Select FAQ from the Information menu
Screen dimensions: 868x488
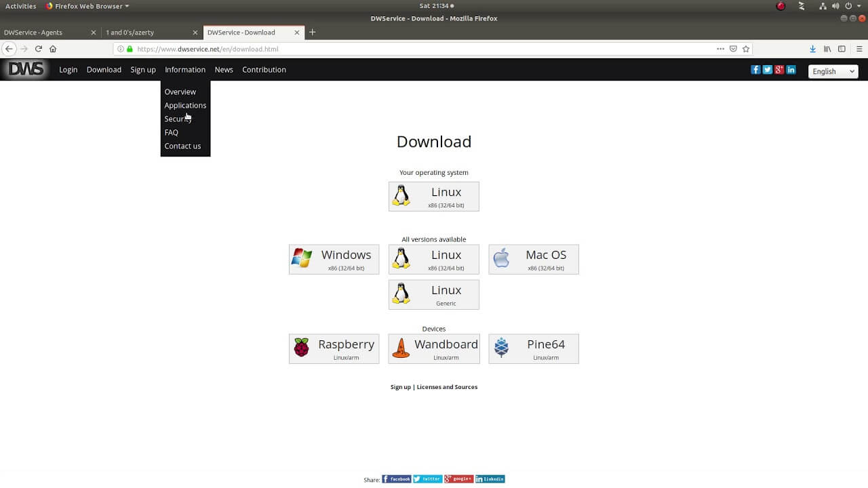click(x=171, y=132)
